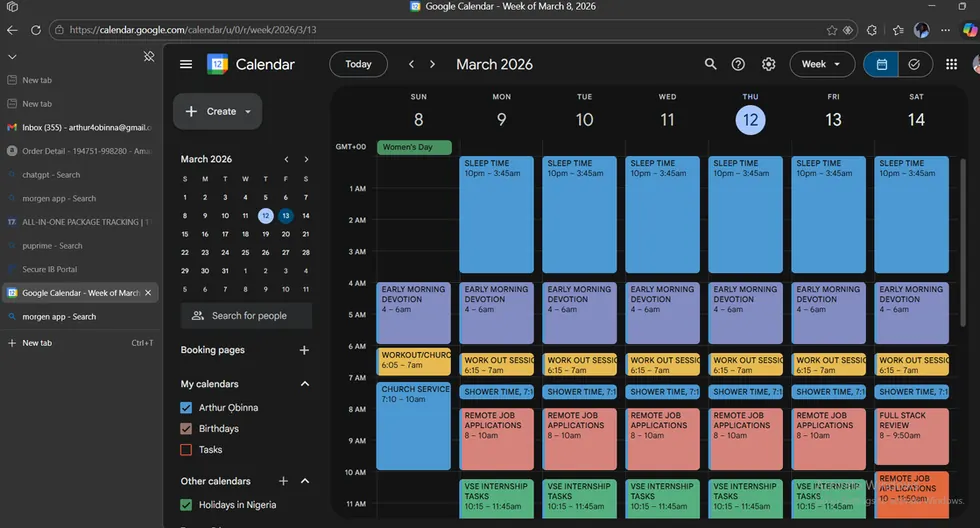Viewport: 980px width, 528px height.
Task: Open Sunday CHURCH SERVICE event
Action: [x=413, y=426]
